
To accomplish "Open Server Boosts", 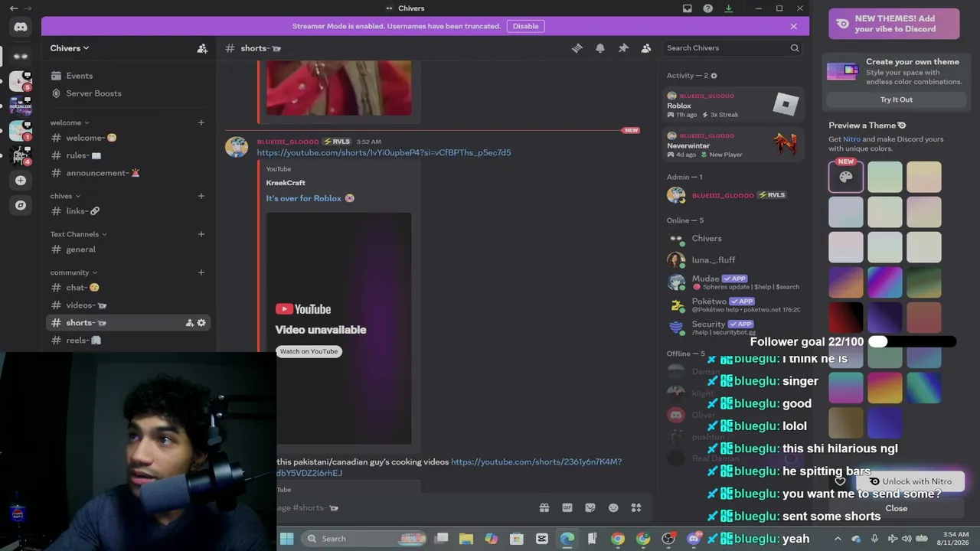I will click(x=128, y=93).
